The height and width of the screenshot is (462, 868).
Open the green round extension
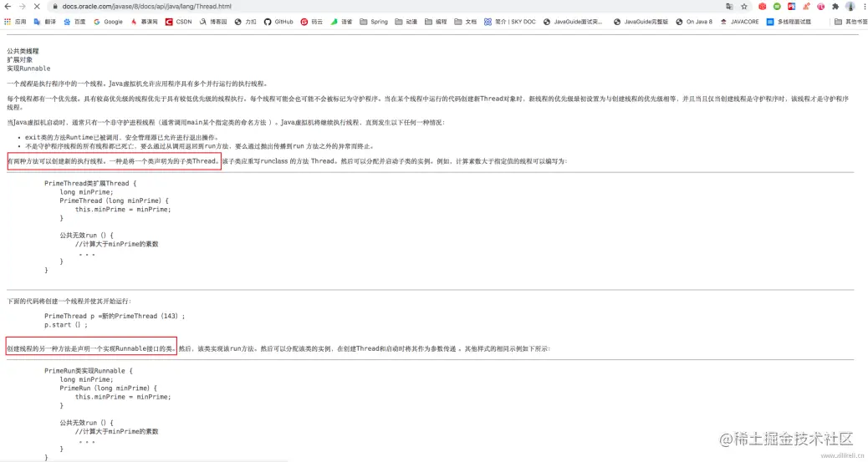coord(777,7)
